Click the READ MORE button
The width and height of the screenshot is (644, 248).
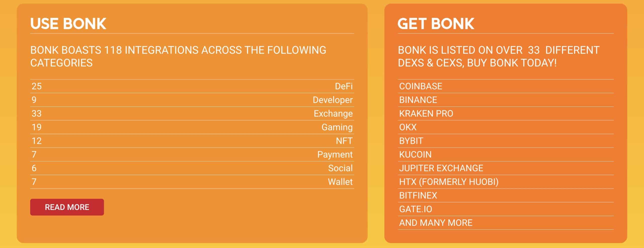coord(67,207)
